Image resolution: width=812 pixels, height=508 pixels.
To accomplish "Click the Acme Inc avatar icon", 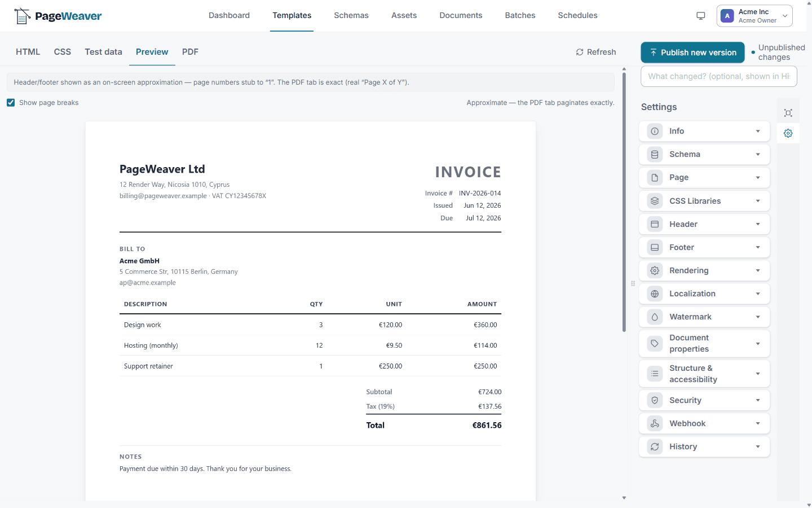I will (727, 16).
